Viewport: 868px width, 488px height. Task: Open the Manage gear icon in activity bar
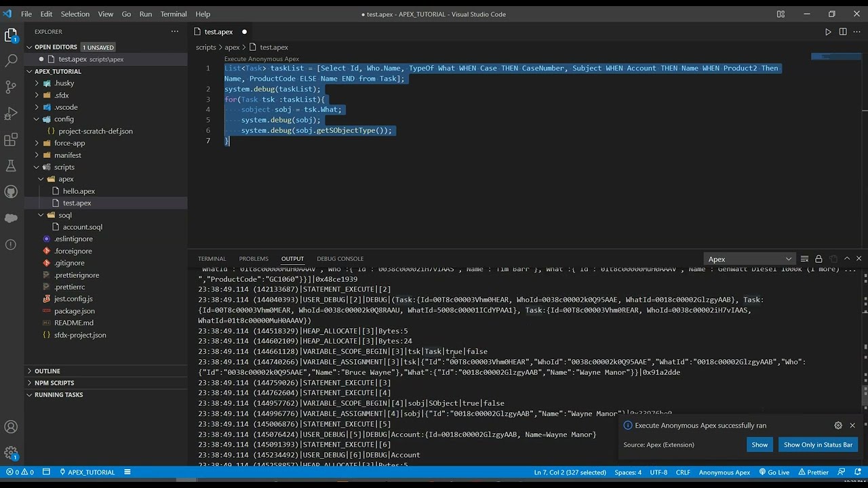(11, 453)
